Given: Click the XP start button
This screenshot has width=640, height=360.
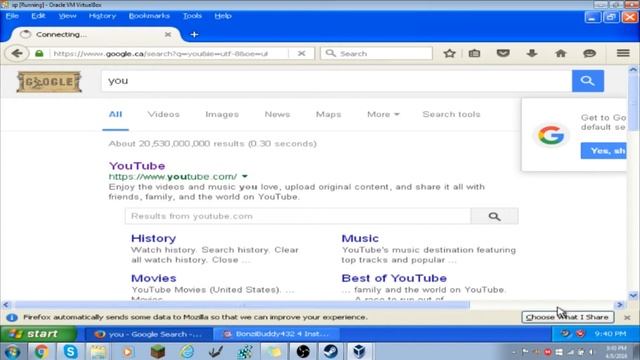Looking at the screenshot, I should (x=38, y=334).
